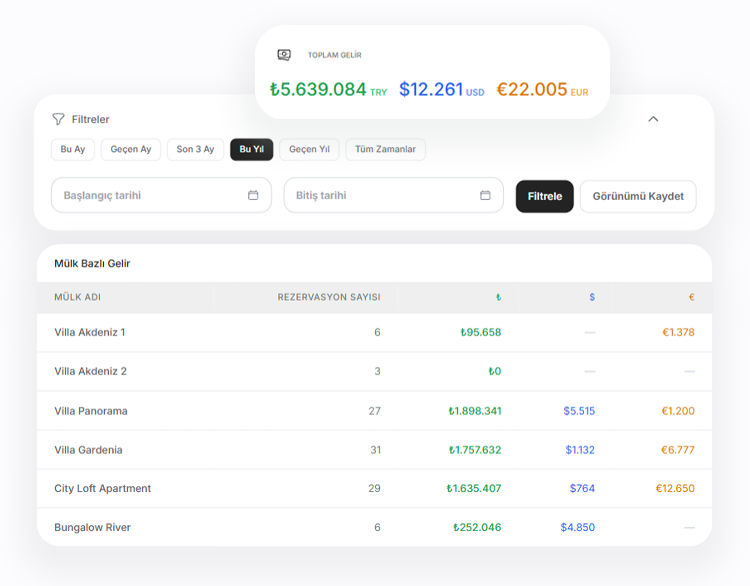Open calendar icon in Bitiş tarihi field
The image size is (750, 586).
pyautogui.click(x=485, y=195)
